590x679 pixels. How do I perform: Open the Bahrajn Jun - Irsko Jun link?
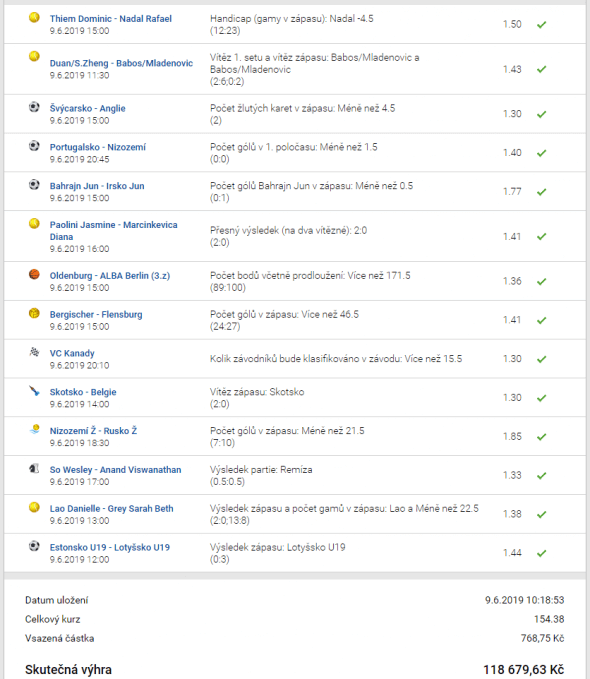[97, 186]
